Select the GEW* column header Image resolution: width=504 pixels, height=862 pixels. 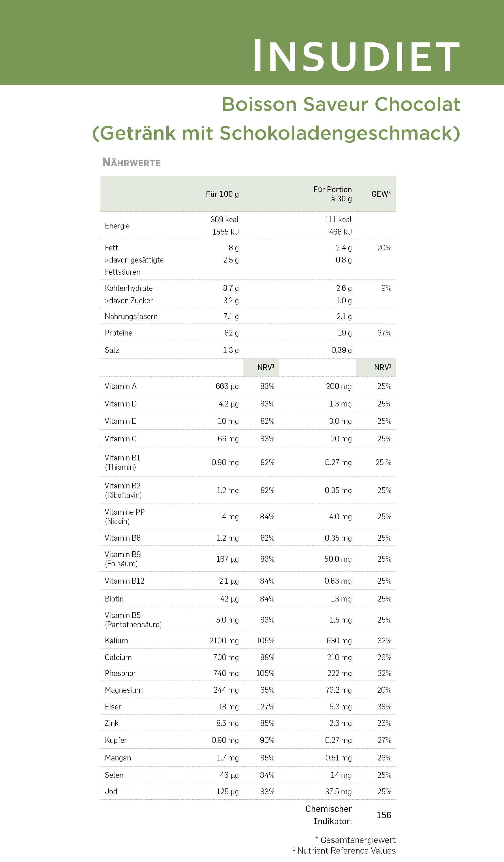[x=381, y=194]
